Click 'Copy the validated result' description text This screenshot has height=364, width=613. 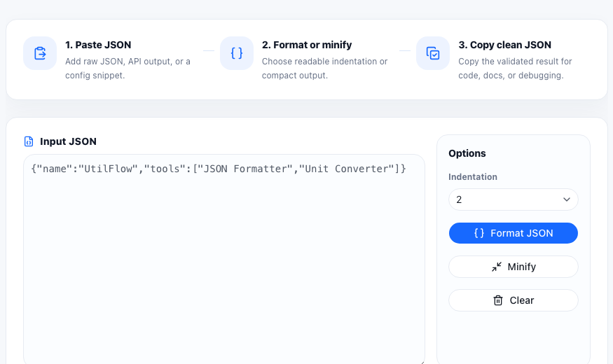[515, 69]
